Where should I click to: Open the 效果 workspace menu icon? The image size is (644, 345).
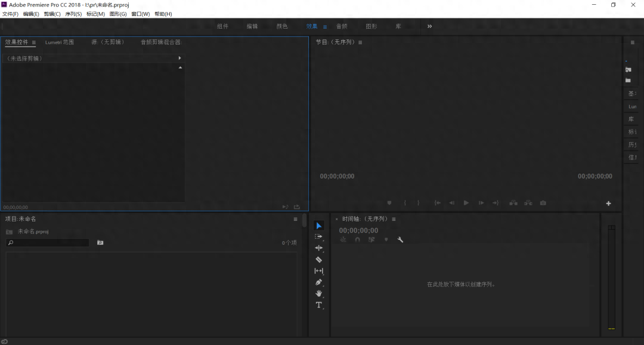[x=325, y=27]
